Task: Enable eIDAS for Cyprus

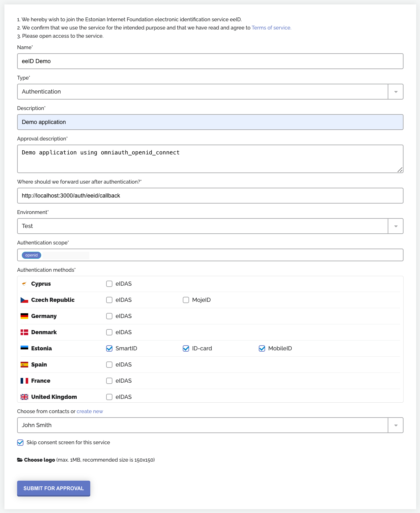Action: pyautogui.click(x=109, y=284)
